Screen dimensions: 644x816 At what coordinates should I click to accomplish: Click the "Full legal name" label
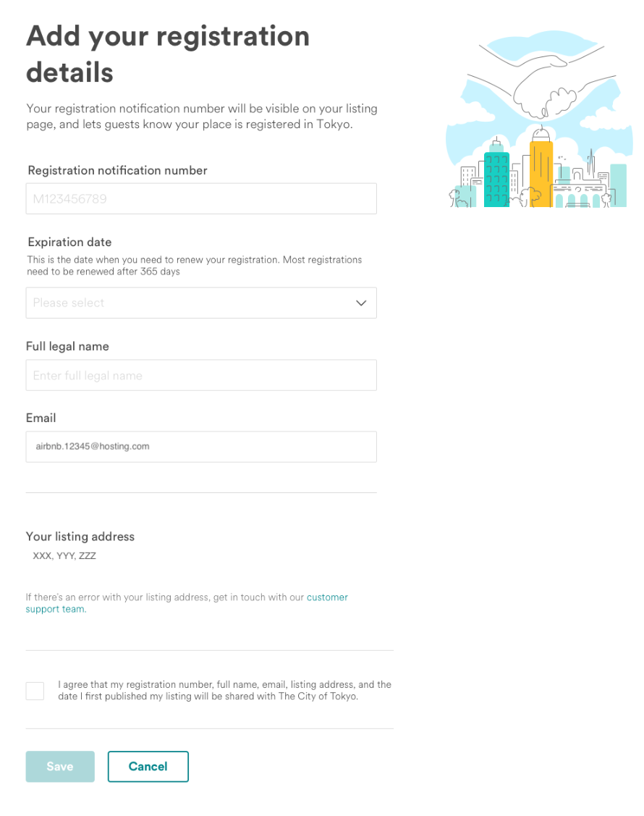point(67,347)
